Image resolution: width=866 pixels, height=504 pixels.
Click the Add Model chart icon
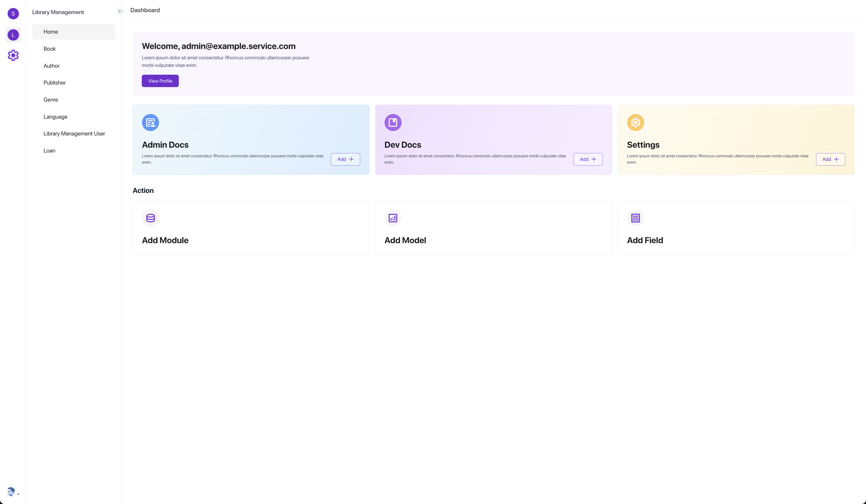(393, 218)
